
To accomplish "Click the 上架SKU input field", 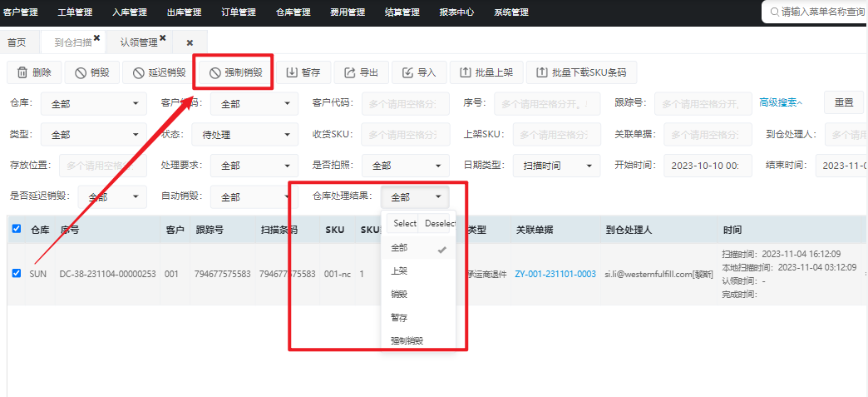I will point(556,134).
